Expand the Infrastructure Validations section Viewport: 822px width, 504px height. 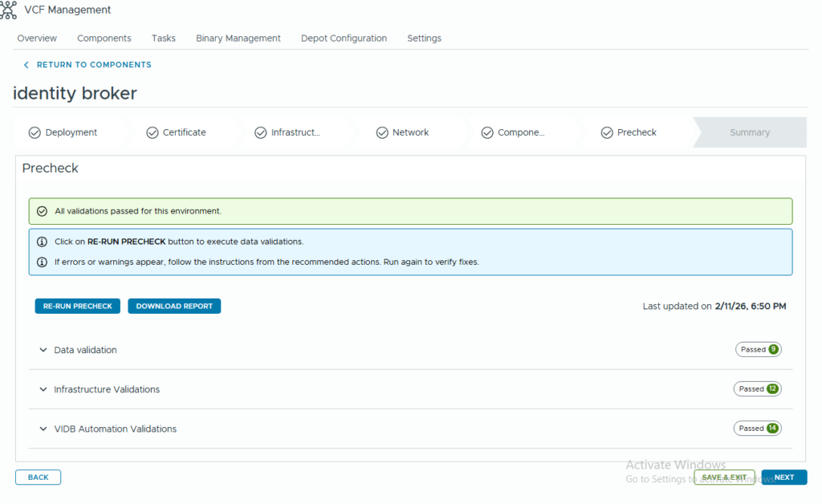(43, 390)
